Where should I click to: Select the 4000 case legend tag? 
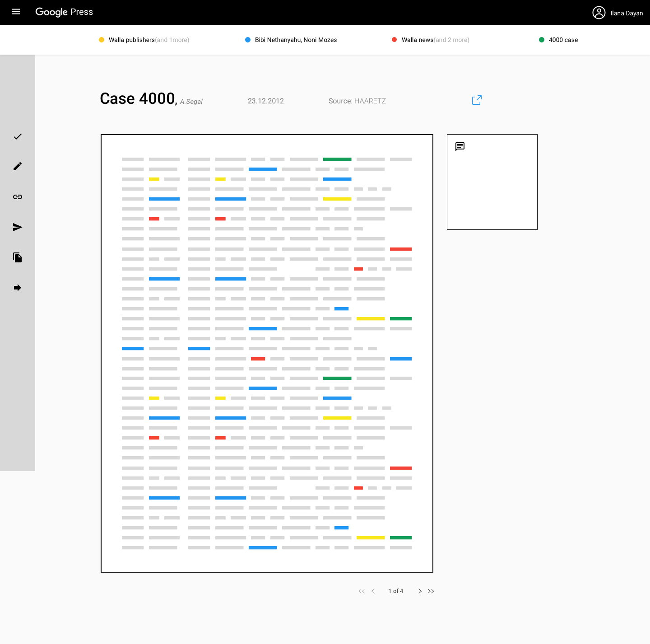pyautogui.click(x=558, y=40)
